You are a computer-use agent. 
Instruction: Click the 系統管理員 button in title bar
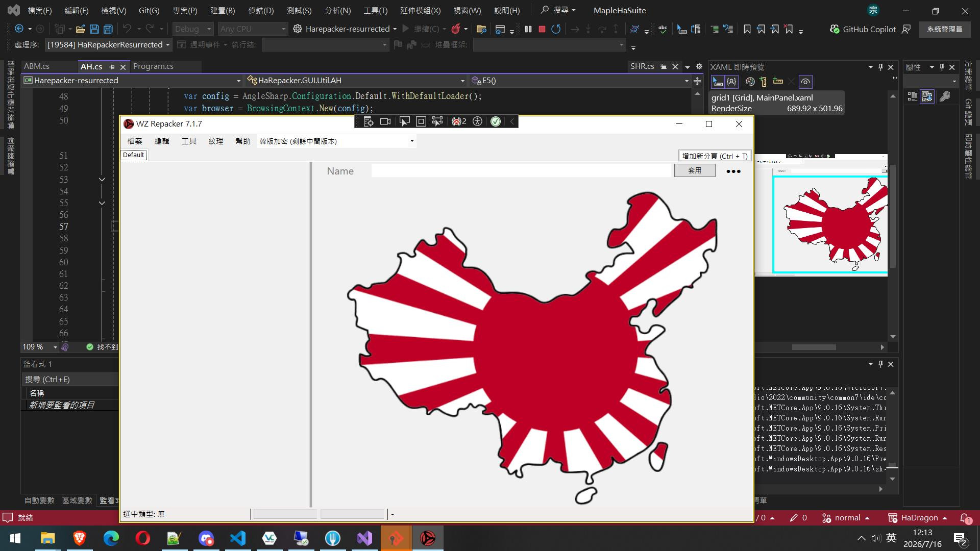(x=945, y=29)
